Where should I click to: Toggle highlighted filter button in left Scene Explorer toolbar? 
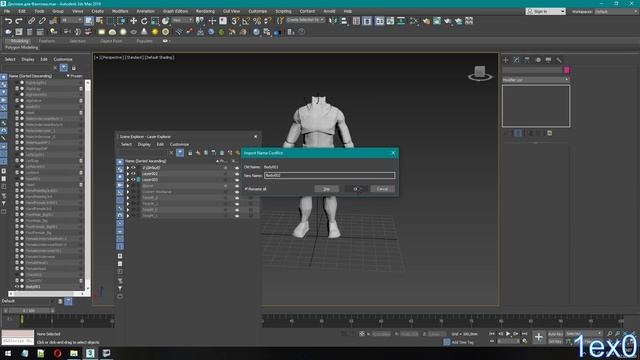64,68
